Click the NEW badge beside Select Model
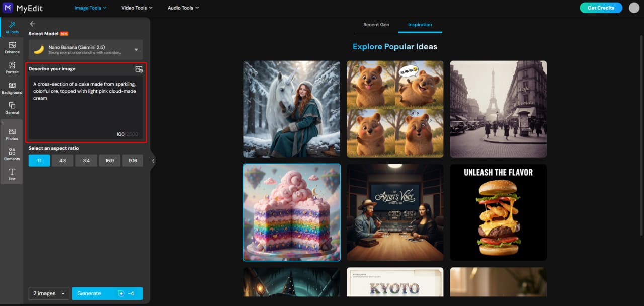The image size is (644, 306). coord(64,34)
